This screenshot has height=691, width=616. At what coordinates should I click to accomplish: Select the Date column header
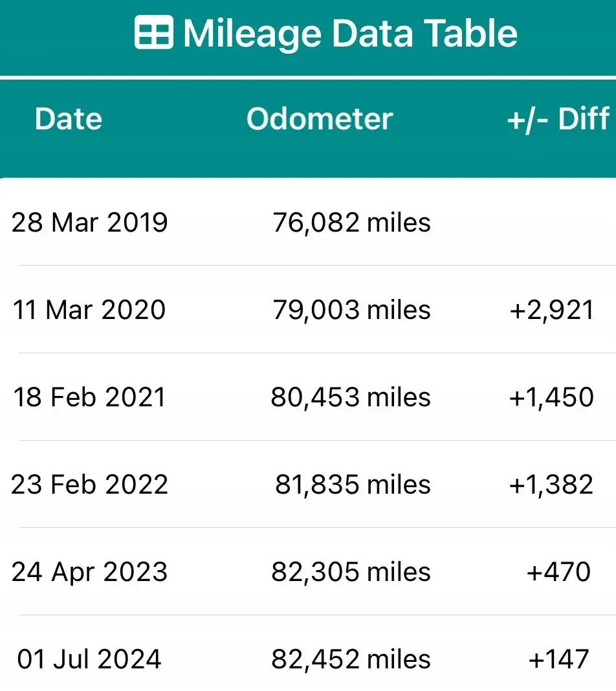[68, 119]
